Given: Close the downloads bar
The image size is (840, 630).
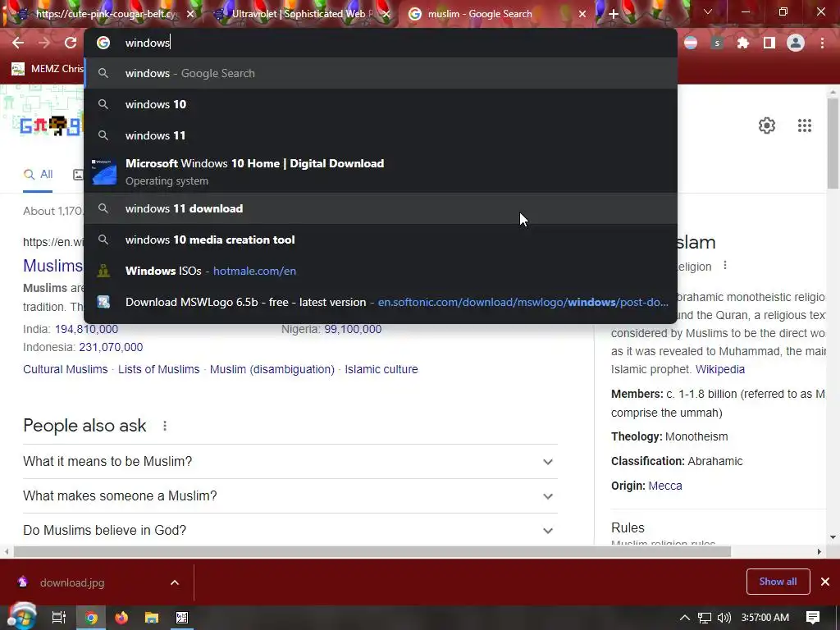Looking at the screenshot, I should pyautogui.click(x=825, y=582).
